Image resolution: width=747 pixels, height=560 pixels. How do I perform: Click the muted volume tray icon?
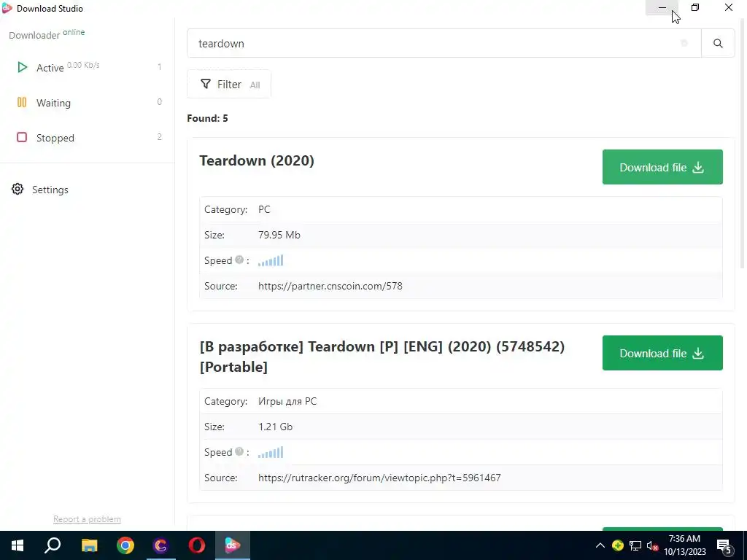coord(652,545)
